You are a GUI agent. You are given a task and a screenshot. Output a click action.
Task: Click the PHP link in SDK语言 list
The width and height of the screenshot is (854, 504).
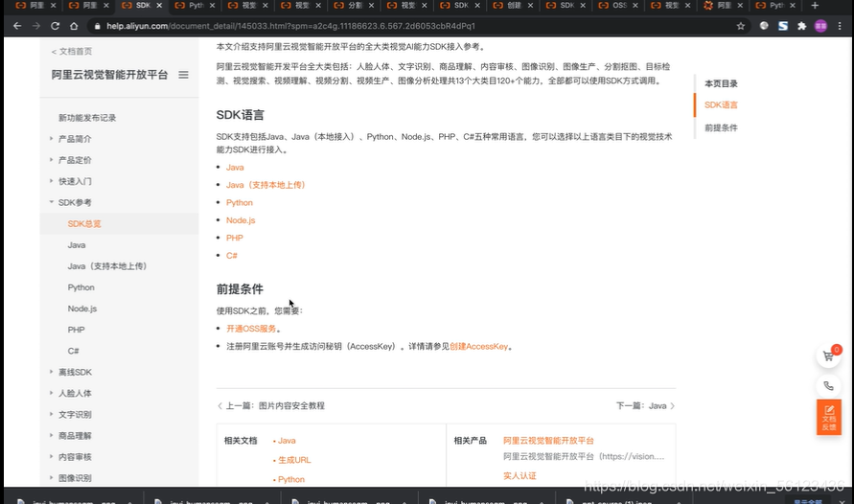235,238
